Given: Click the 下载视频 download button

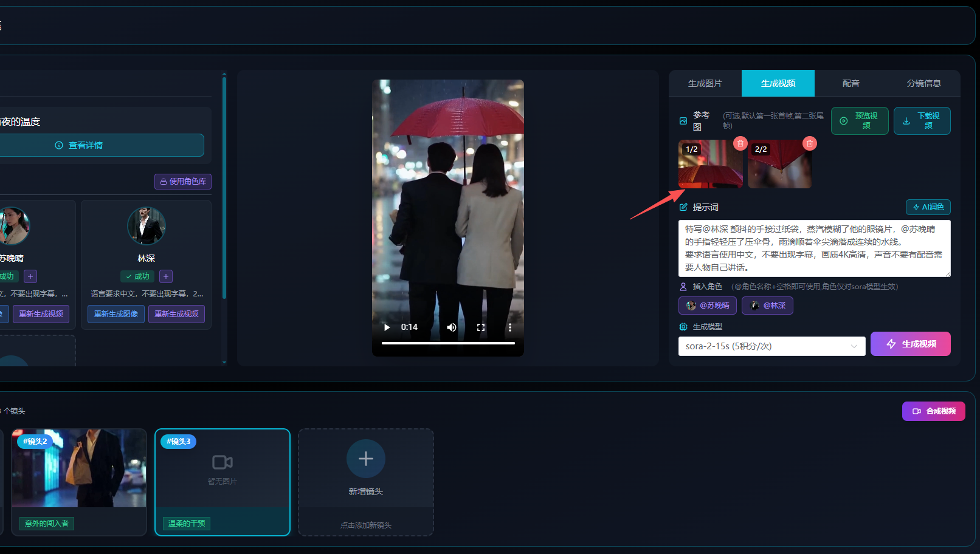Looking at the screenshot, I should click(x=922, y=121).
